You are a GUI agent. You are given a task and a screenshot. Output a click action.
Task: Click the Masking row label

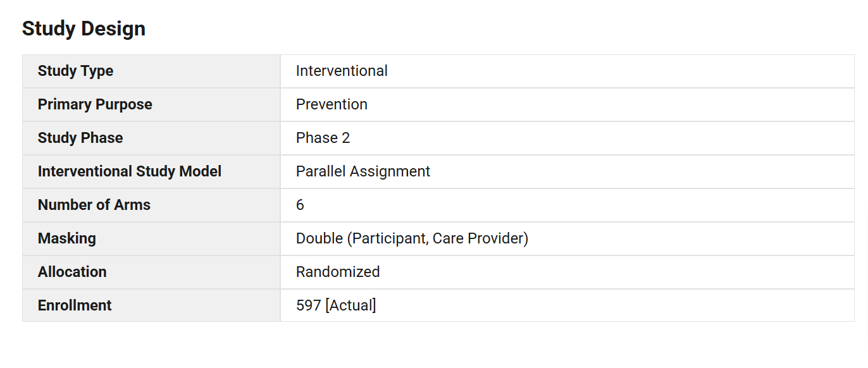[x=67, y=238]
